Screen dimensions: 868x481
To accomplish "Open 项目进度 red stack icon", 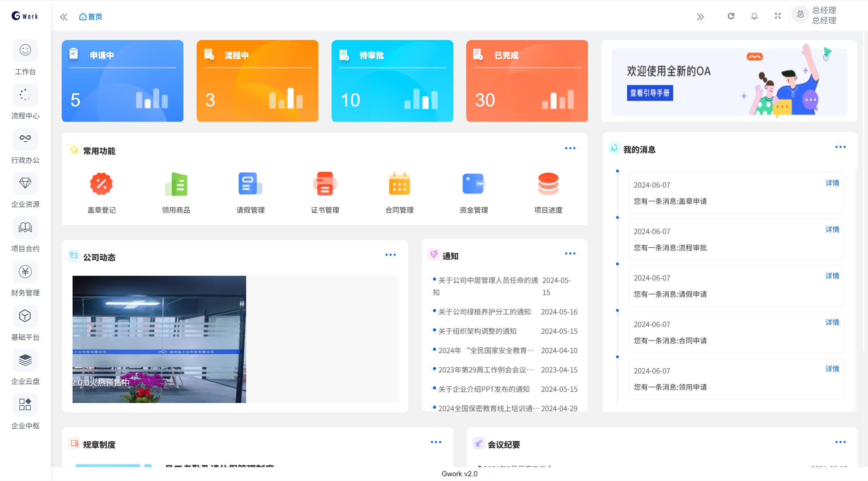I will tap(548, 184).
